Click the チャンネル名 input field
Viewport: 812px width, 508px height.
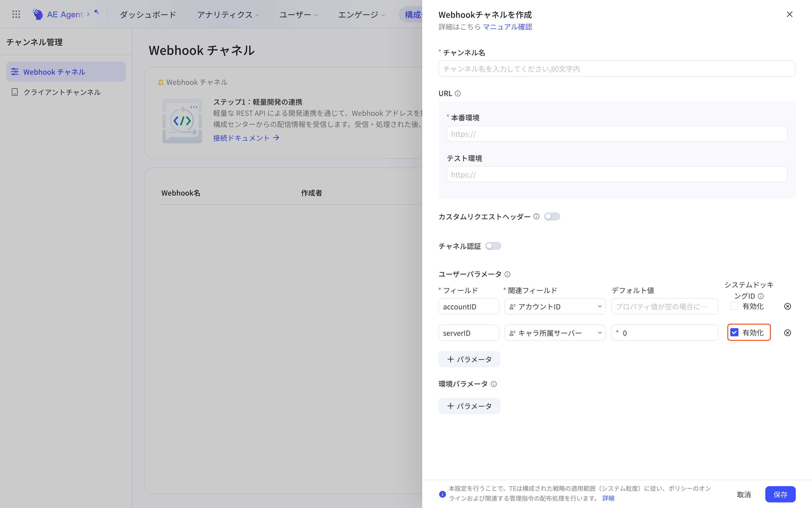tap(617, 69)
